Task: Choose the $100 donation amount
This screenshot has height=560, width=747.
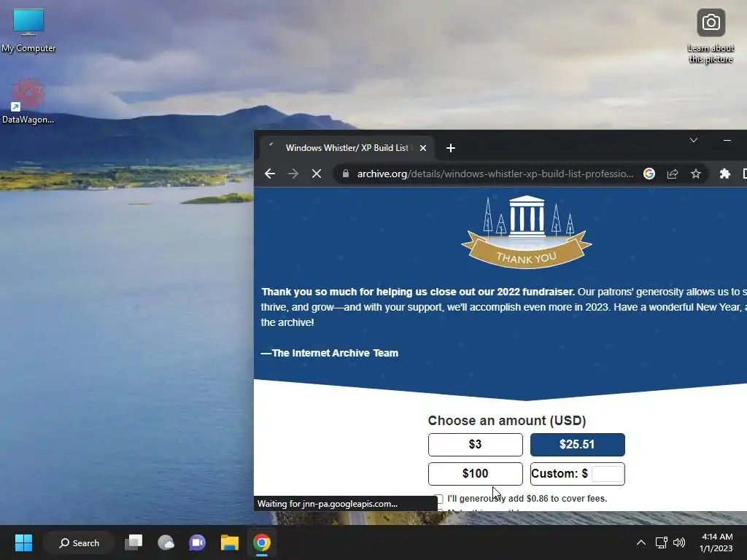Action: (x=475, y=473)
